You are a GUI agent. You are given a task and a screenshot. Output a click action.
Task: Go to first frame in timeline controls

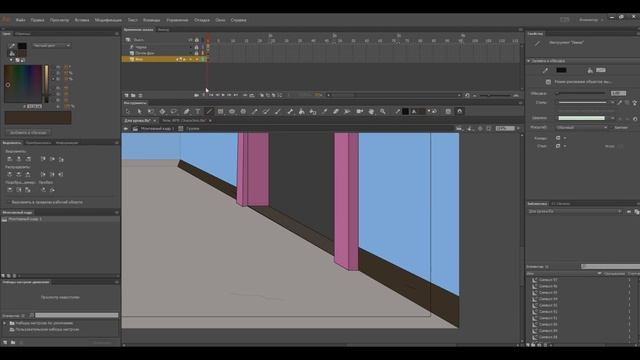tap(211, 95)
